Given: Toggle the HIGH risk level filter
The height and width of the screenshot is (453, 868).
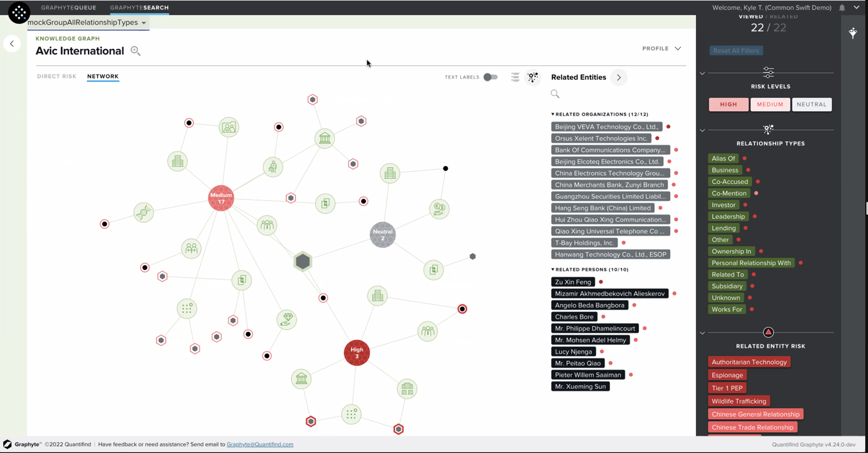Looking at the screenshot, I should click(x=728, y=104).
